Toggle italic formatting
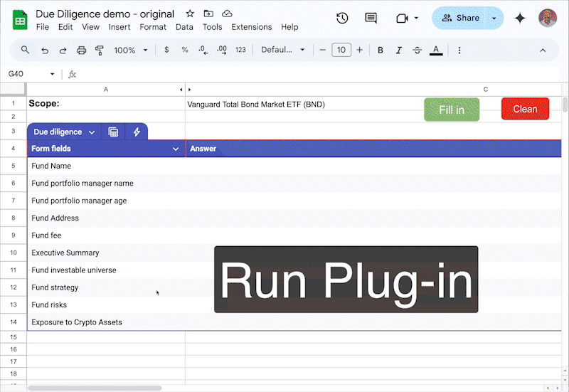 [x=399, y=51]
